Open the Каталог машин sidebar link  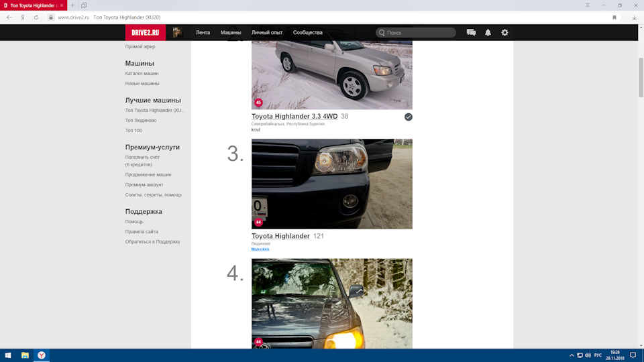tap(142, 73)
